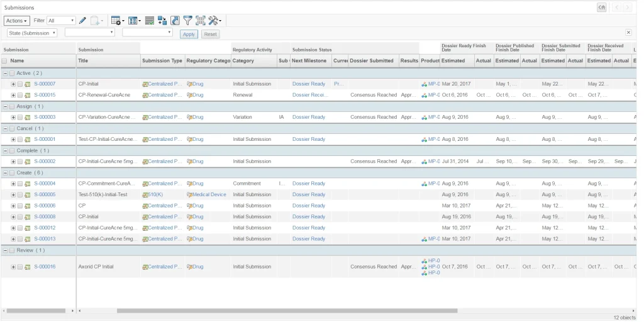This screenshot has width=644, height=322.
Task: Click the back-to-home navigation icon
Action: pos(602,7)
